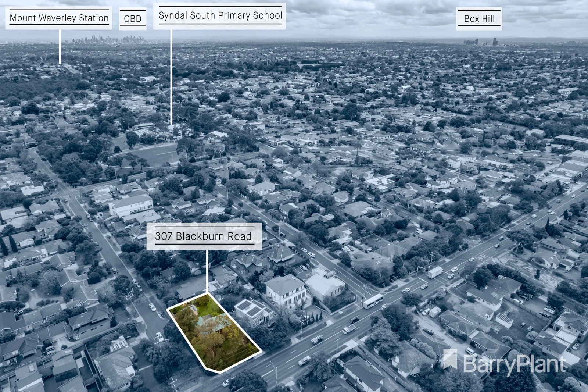
Task: Click the distant CBD skyline on the horizon
Action: 107,39
